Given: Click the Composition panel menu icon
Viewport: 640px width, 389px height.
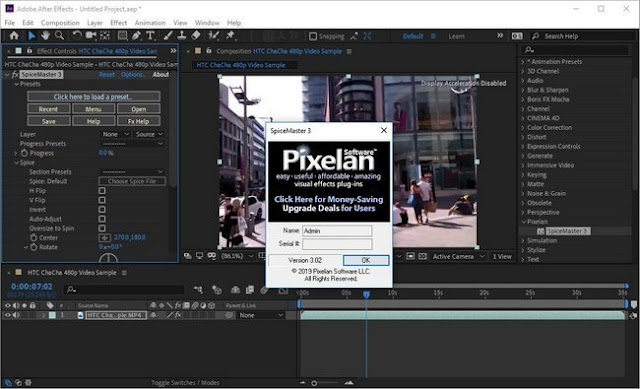Looking at the screenshot, I should (349, 51).
